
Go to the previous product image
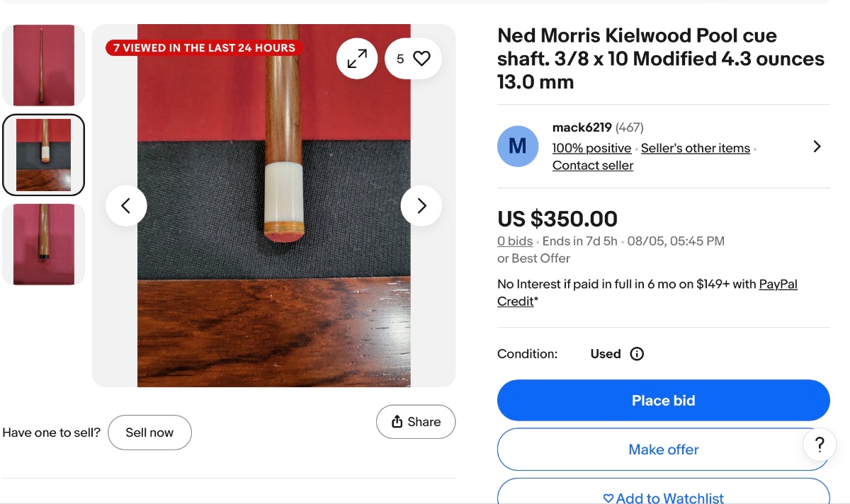[126, 206]
